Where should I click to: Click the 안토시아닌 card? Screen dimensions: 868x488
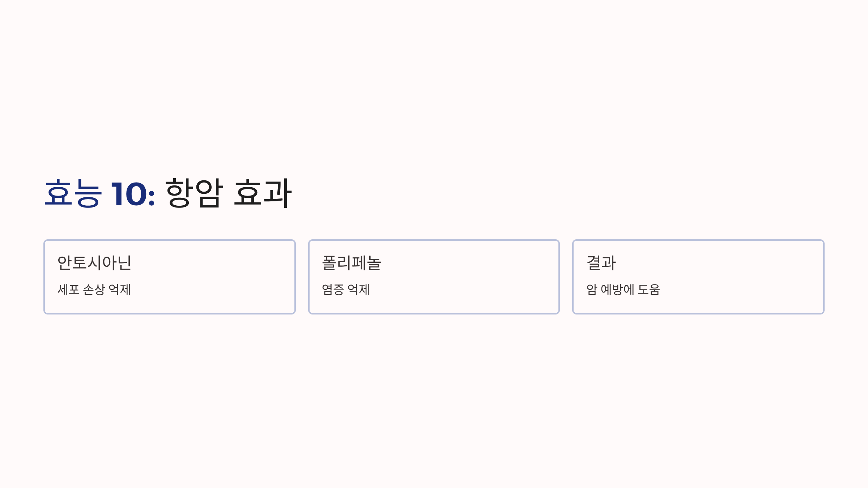pyautogui.click(x=170, y=277)
